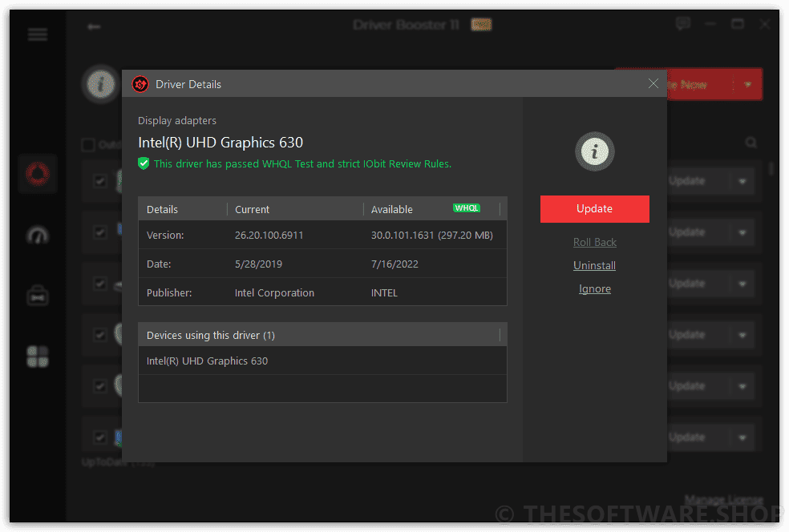Click the info icon behind the dialog's top-left corner
Image resolution: width=789 pixels, height=532 pixels.
pyautogui.click(x=101, y=84)
